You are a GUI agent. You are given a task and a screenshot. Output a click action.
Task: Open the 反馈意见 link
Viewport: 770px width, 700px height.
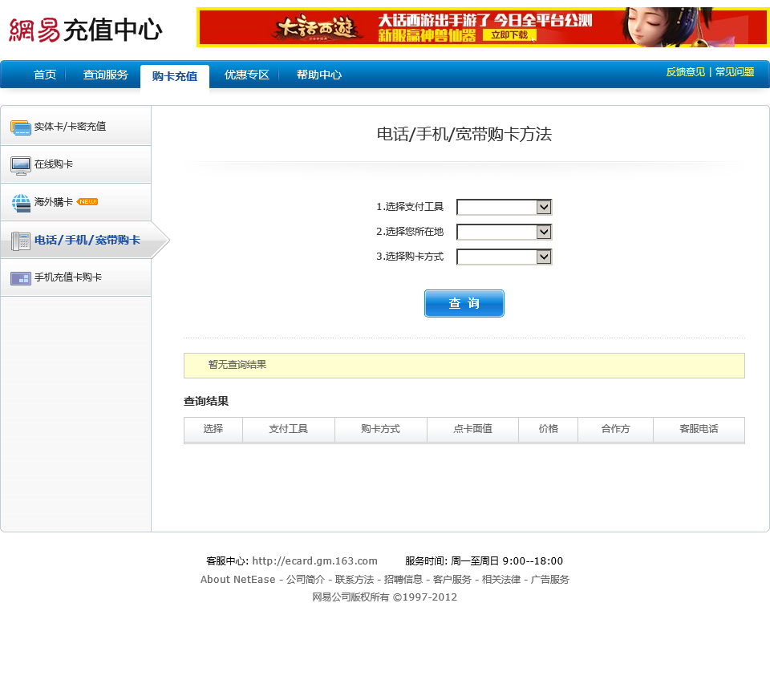click(x=685, y=72)
